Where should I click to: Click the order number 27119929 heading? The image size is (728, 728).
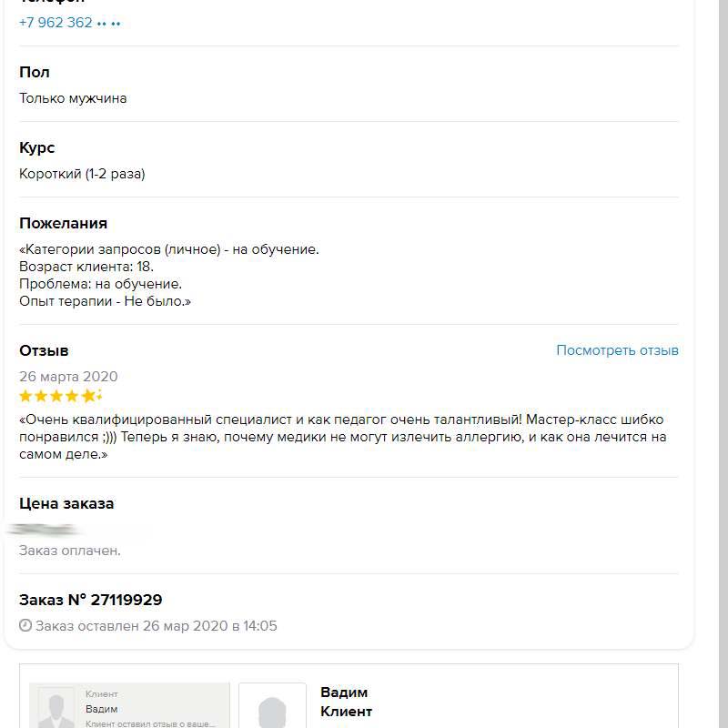click(x=91, y=600)
